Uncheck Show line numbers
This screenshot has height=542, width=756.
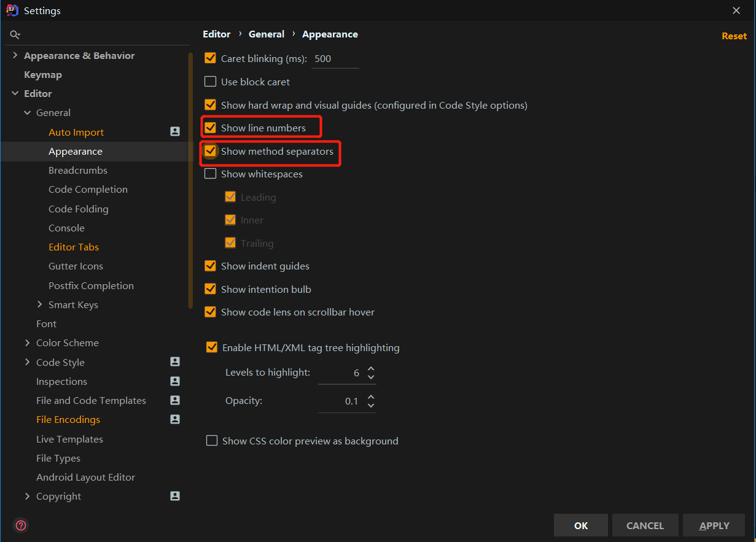point(211,128)
